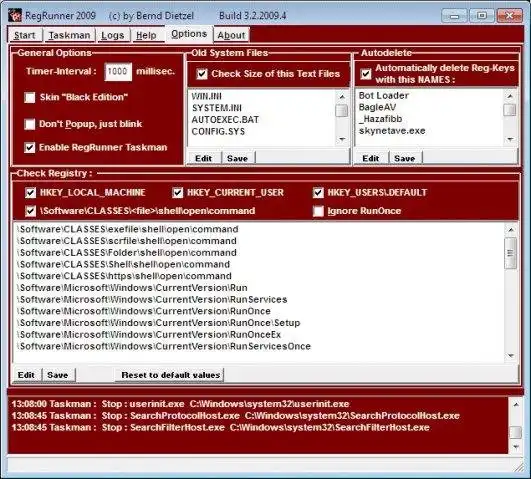The height and width of the screenshot is (479, 531).
Task: Select WIN.INI in file list
Action: (207, 96)
